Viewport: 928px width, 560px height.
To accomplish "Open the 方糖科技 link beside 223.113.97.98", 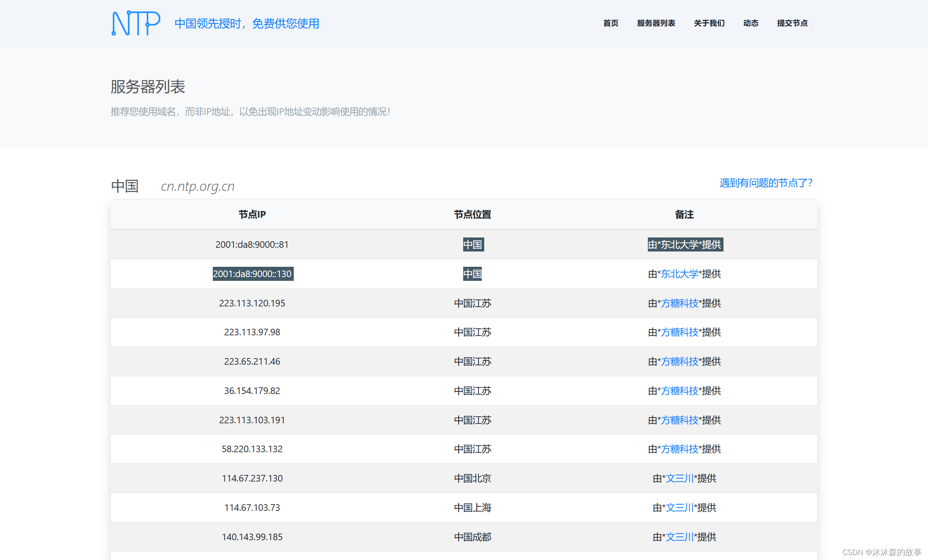I will 679,332.
